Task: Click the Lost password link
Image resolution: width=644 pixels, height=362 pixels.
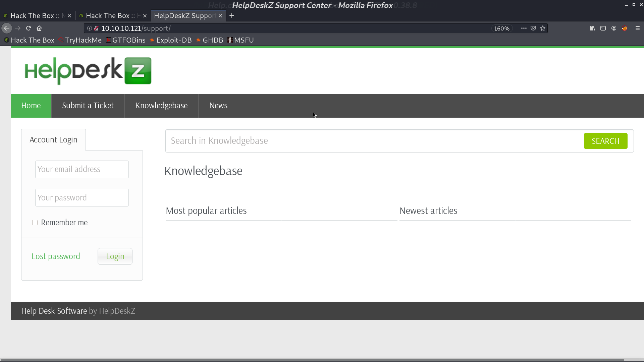Action: tap(56, 256)
